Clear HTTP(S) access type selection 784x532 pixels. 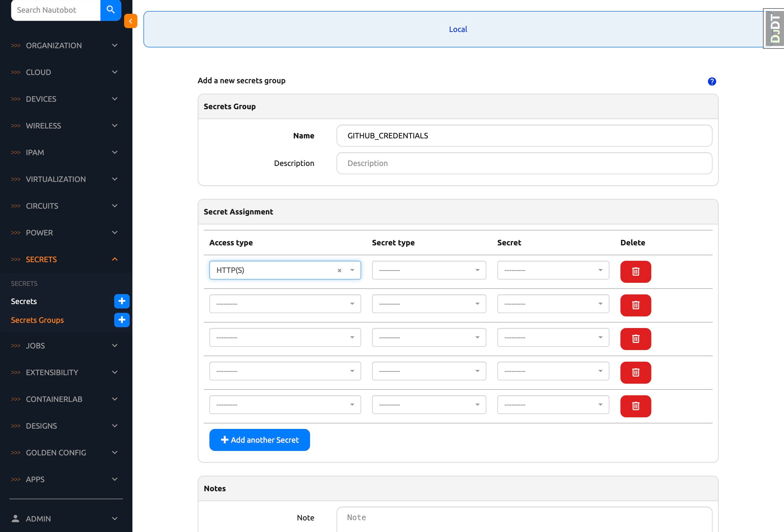coord(339,270)
